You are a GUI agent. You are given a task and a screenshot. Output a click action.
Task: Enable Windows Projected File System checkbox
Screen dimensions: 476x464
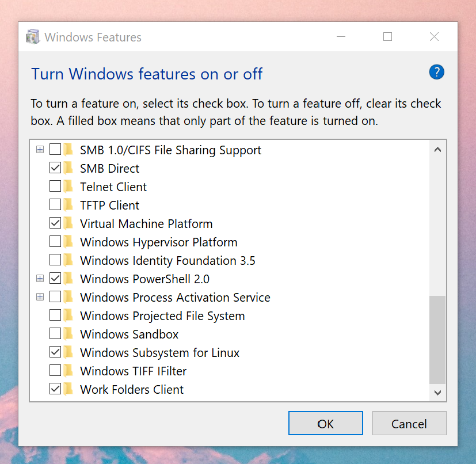point(55,315)
